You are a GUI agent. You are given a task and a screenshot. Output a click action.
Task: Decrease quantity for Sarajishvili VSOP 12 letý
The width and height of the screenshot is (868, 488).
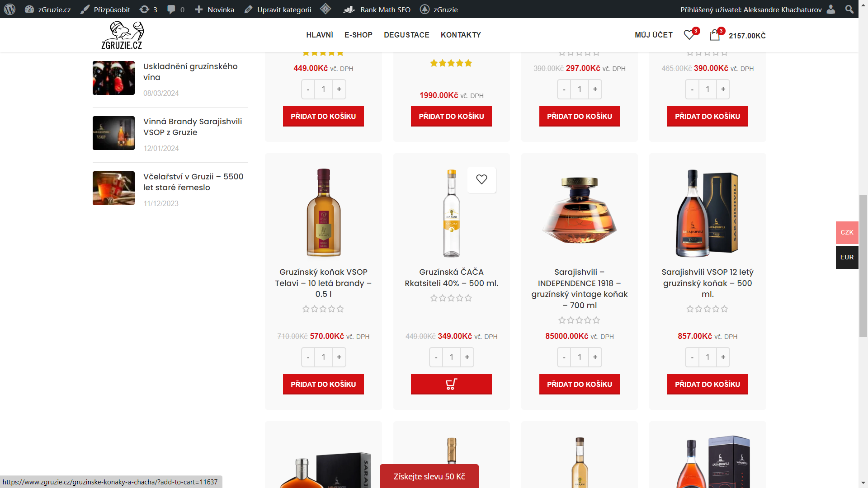[692, 357]
